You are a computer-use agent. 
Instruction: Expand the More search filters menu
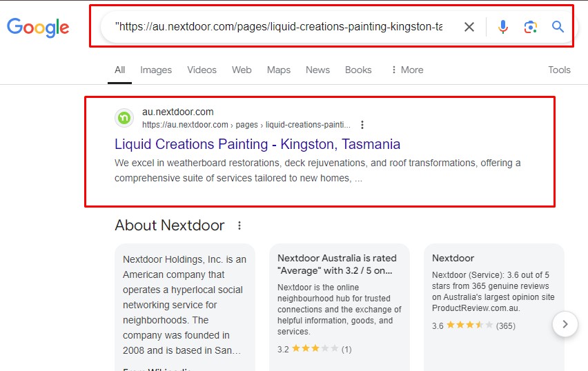406,70
